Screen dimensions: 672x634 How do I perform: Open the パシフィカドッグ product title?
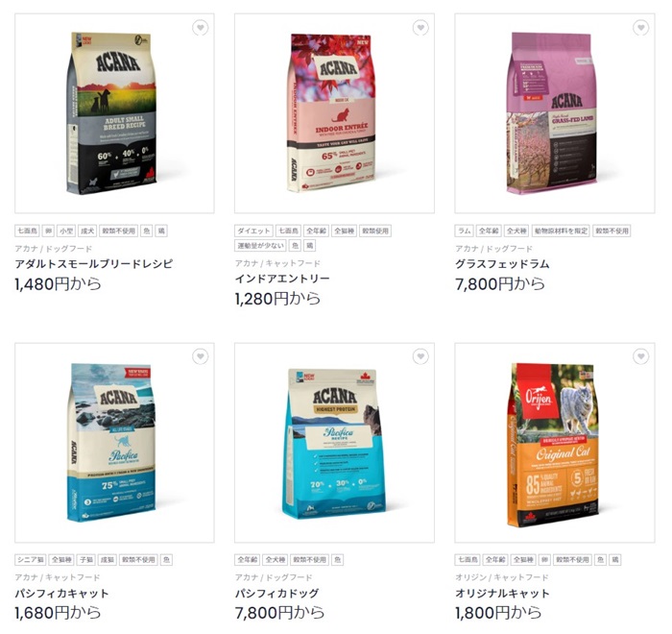pos(277,594)
